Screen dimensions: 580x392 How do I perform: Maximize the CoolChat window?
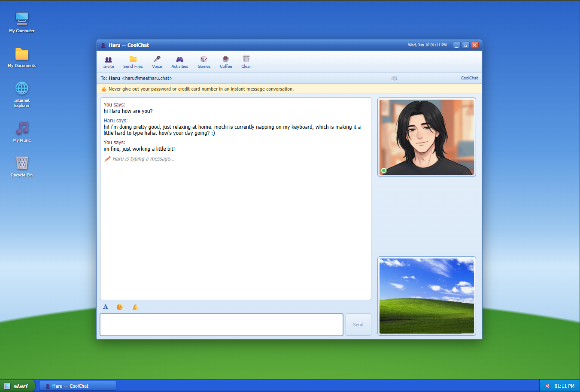coord(466,45)
